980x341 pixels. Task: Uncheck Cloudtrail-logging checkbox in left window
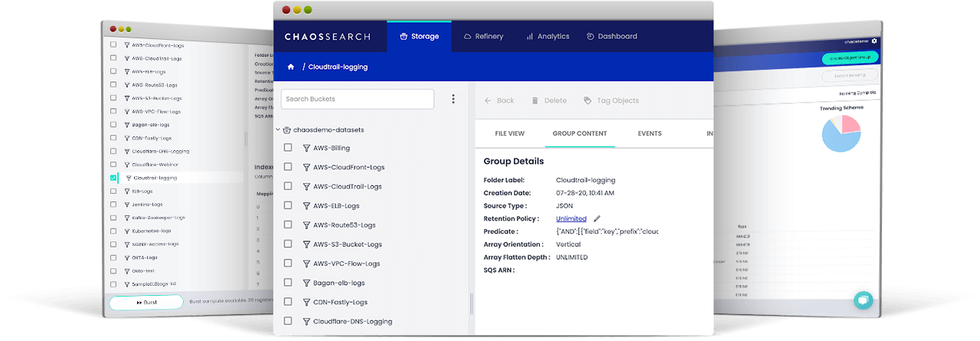click(x=113, y=177)
